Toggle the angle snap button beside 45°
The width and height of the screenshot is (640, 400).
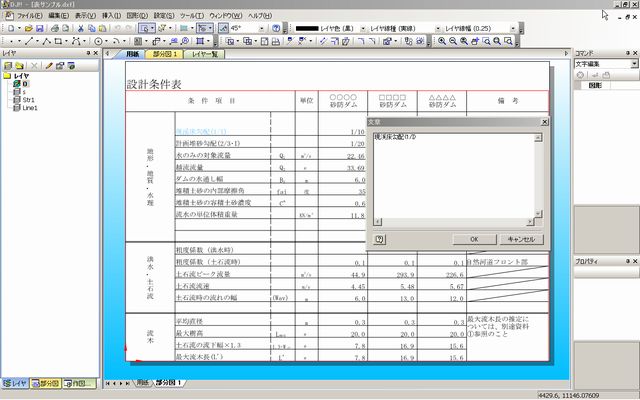point(223,29)
